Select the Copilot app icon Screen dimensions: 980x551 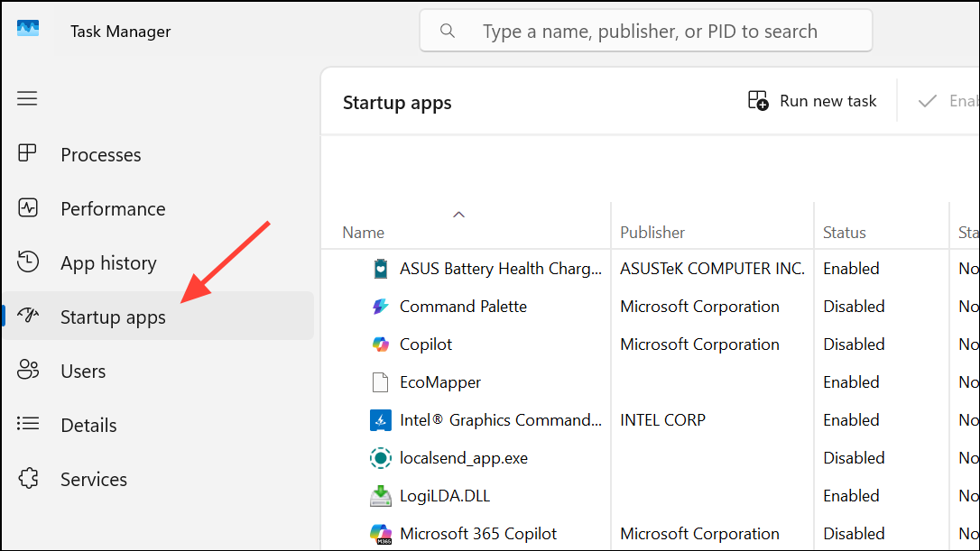(380, 344)
